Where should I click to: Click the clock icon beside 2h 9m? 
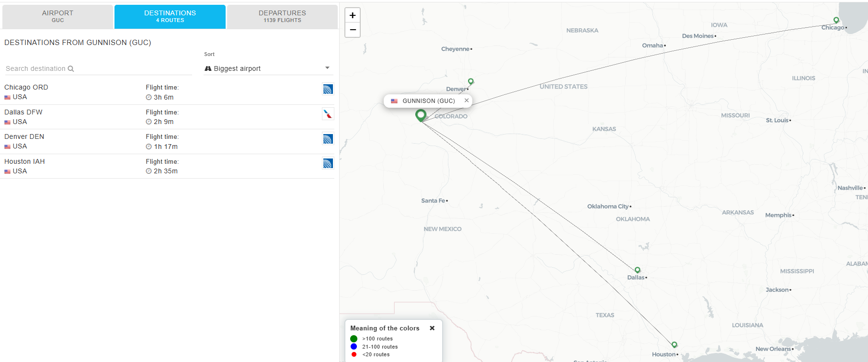click(148, 122)
